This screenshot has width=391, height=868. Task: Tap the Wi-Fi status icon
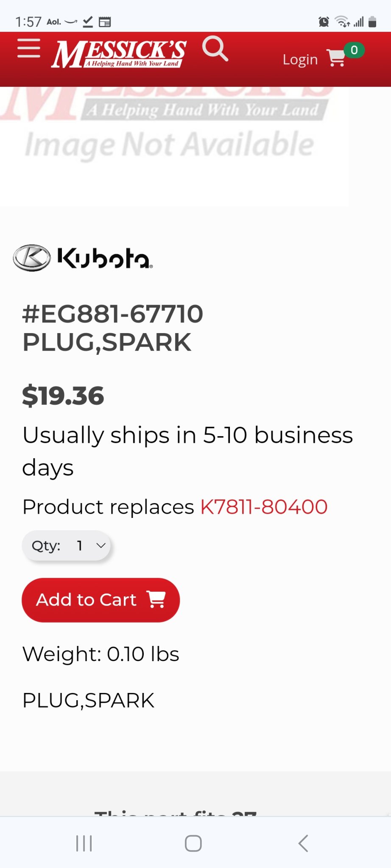tap(342, 22)
